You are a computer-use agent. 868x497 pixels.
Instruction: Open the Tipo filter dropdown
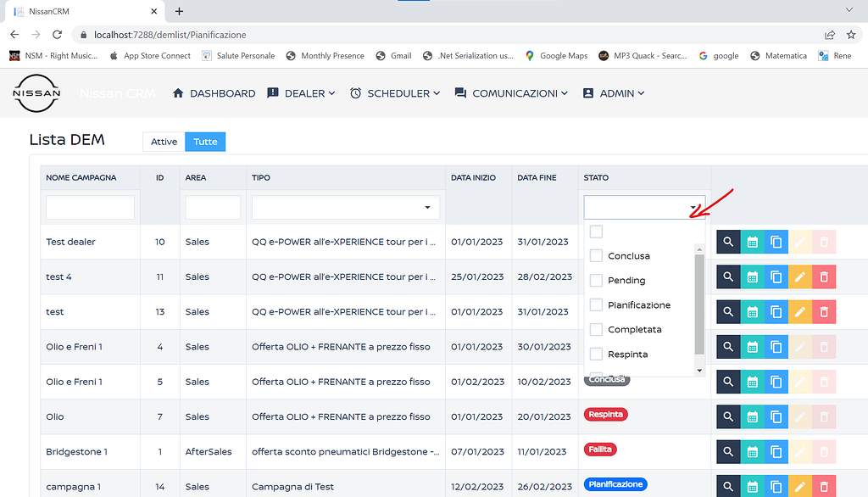427,207
